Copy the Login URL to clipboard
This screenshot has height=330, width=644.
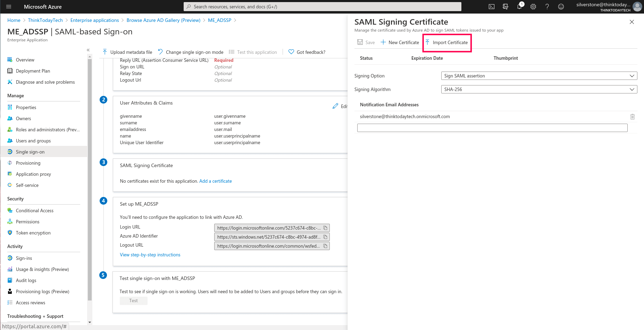click(325, 228)
